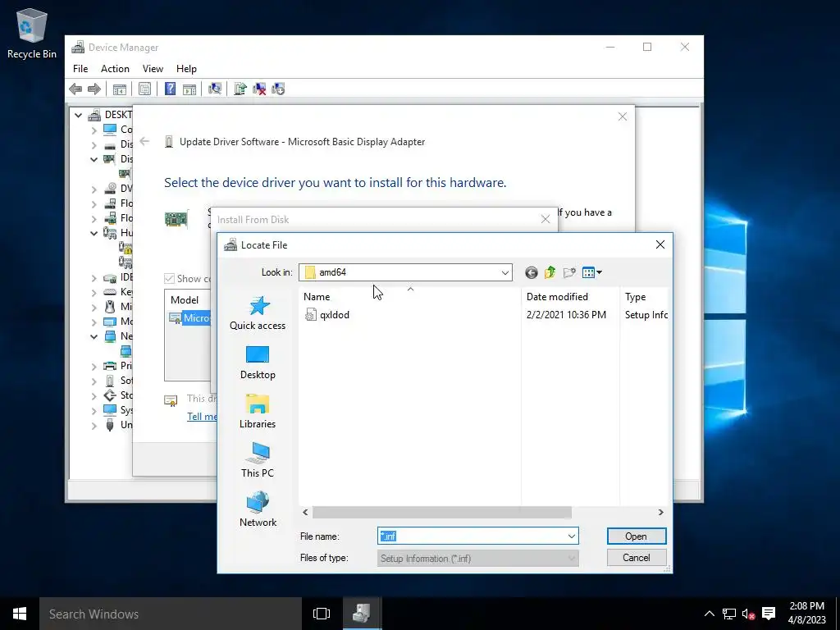This screenshot has height=630, width=840.
Task: Click Up One Level icon in Locate File
Action: pos(550,272)
